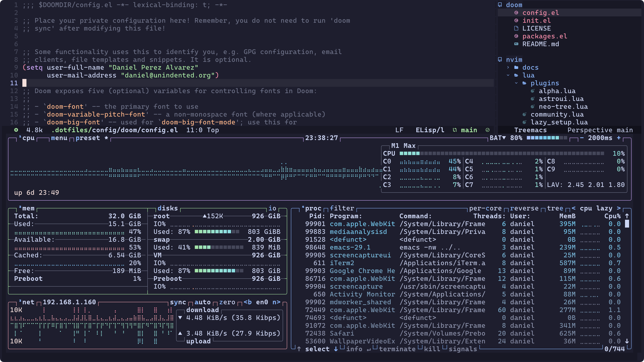Click the config.el file icon in treemacs
The height and width of the screenshot is (362, 644).
click(x=516, y=13)
